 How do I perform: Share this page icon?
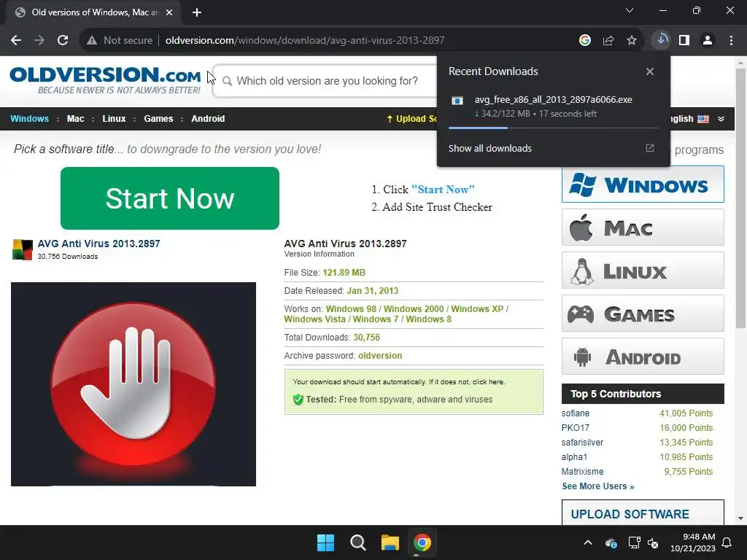click(x=608, y=41)
